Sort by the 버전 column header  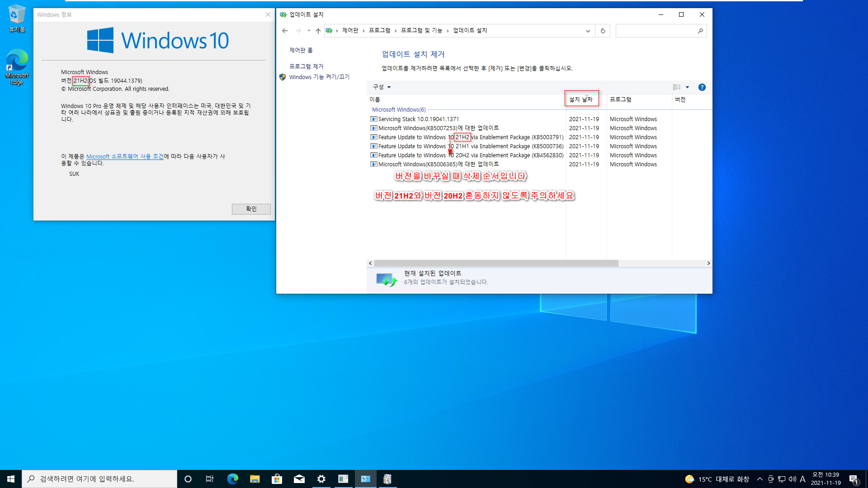click(692, 99)
